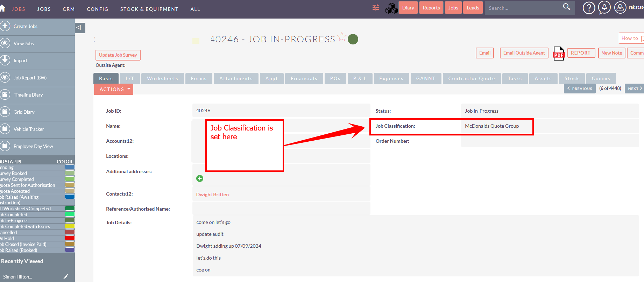The height and width of the screenshot is (282, 644).
Task: Add an additional address with the green plus
Action: [x=200, y=178]
